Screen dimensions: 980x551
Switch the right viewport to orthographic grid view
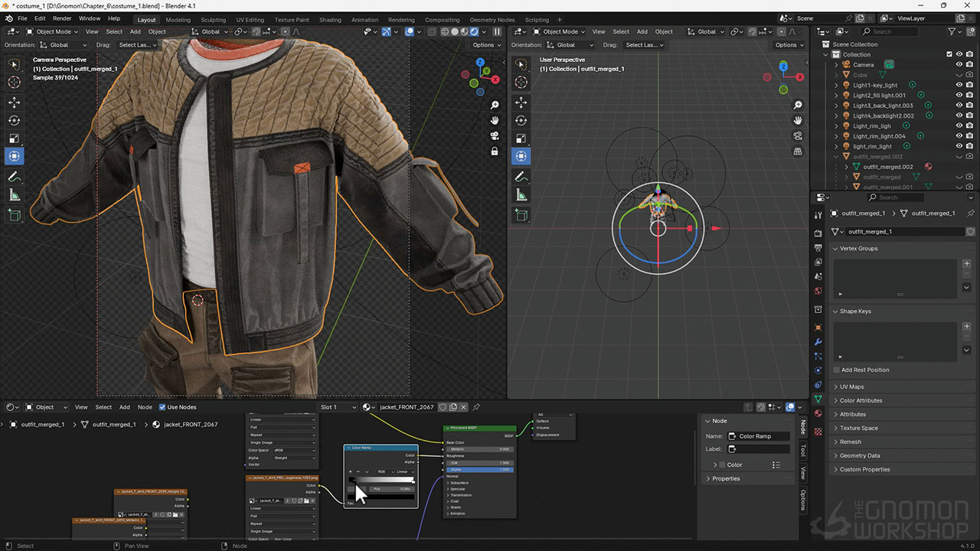[798, 151]
